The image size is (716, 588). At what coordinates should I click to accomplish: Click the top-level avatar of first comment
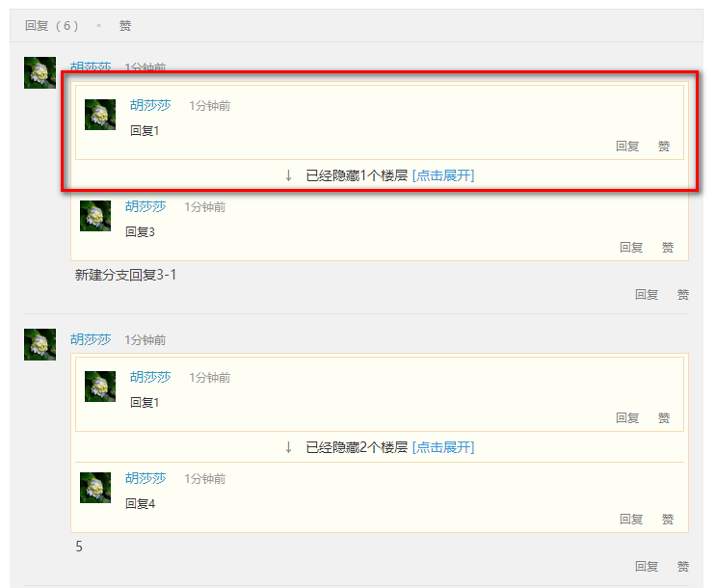pyautogui.click(x=40, y=72)
